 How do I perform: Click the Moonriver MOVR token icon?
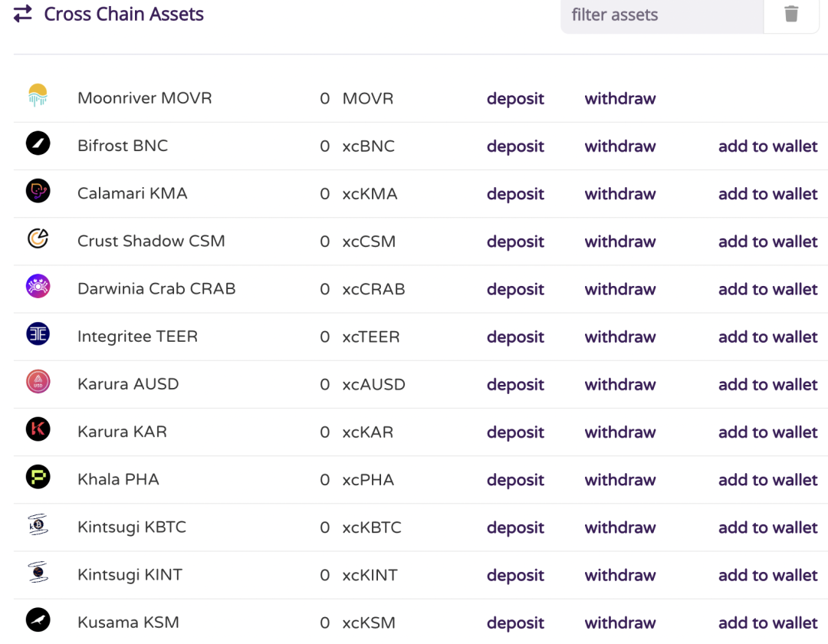(38, 96)
